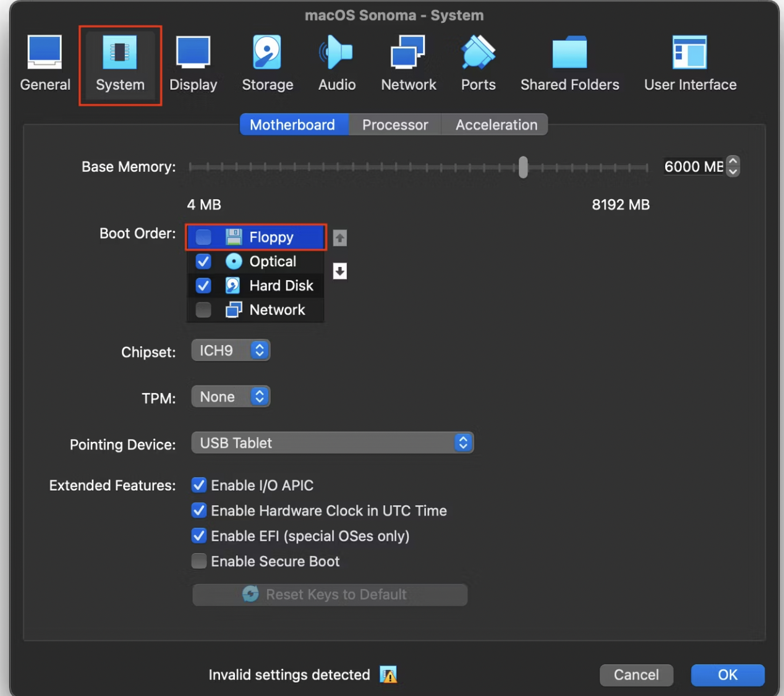The height and width of the screenshot is (696, 784).
Task: Click the '4 MB' minimum memory label
Action: (x=204, y=205)
